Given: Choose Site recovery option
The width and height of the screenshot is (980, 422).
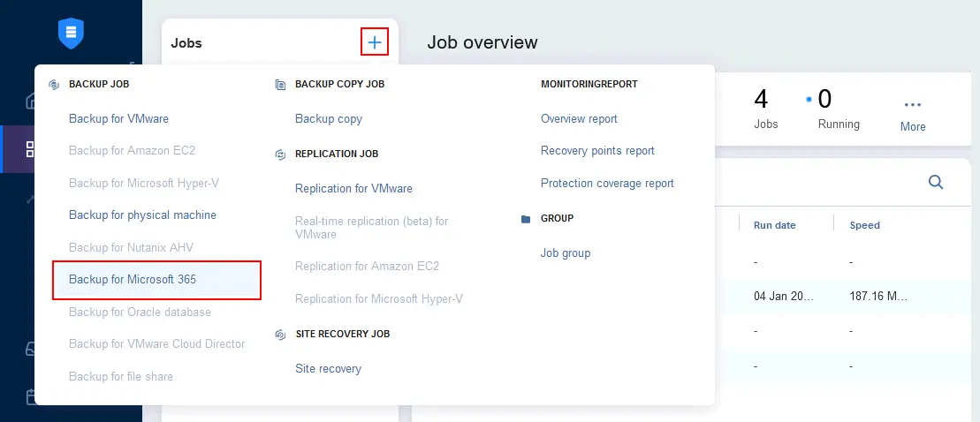Looking at the screenshot, I should pyautogui.click(x=328, y=369).
